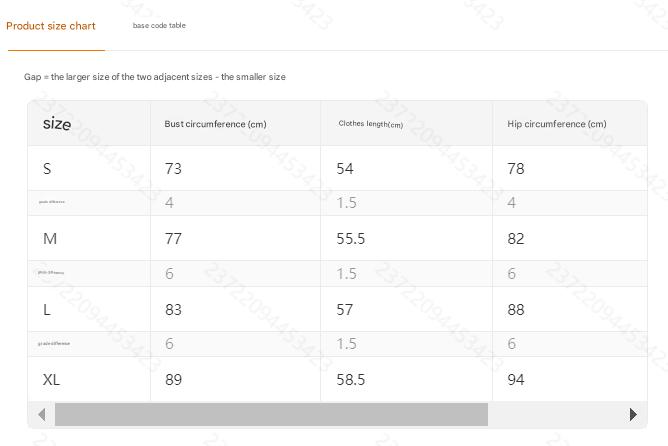Select the Clothes length (cm) header
Image resolution: width=668 pixels, height=446 pixels.
coord(370,124)
